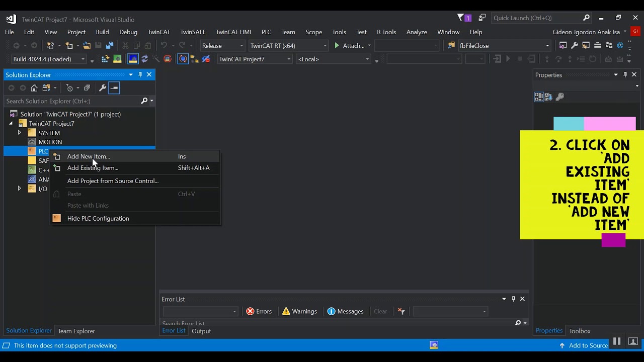The height and width of the screenshot is (362, 644).
Task: Pin the Solution Explorer panel
Action: pos(140,74)
